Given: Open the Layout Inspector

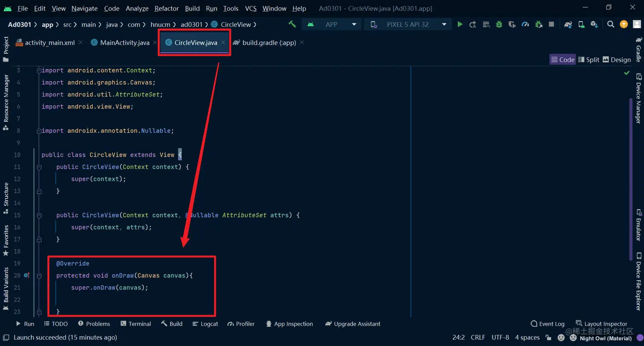Looking at the screenshot, I should [601, 324].
